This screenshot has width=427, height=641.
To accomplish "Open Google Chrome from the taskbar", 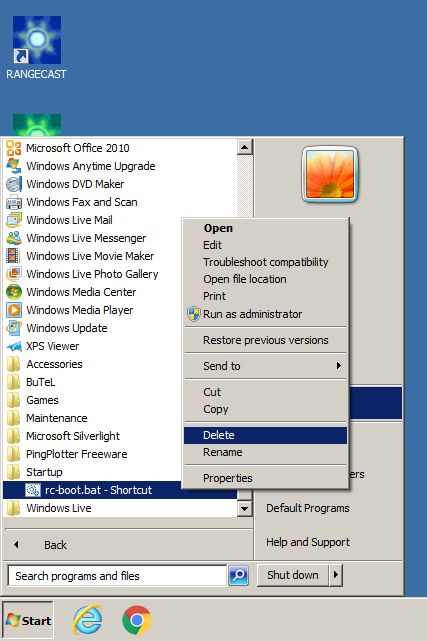I will click(137, 620).
